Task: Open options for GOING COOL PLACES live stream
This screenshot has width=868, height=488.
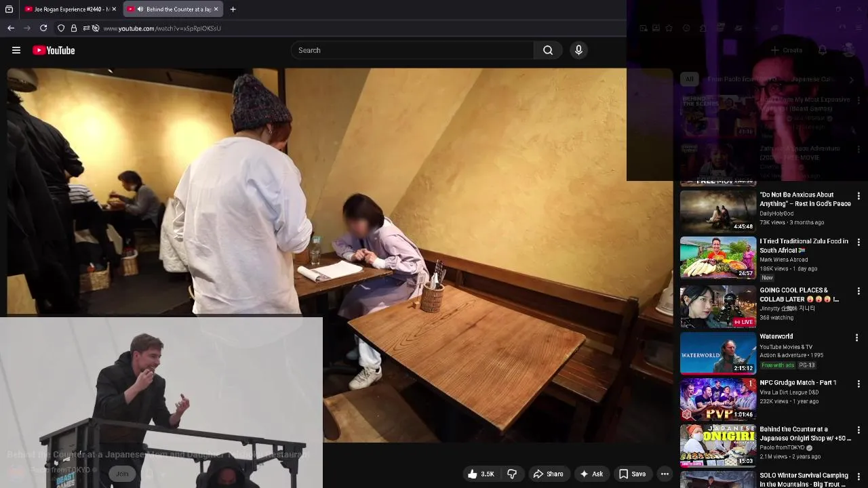Action: [859, 291]
